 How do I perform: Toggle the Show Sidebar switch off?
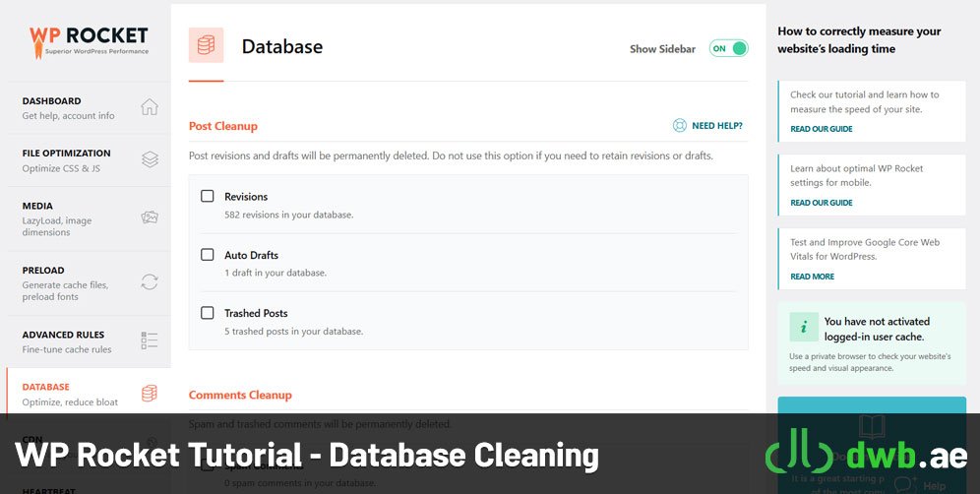point(729,48)
